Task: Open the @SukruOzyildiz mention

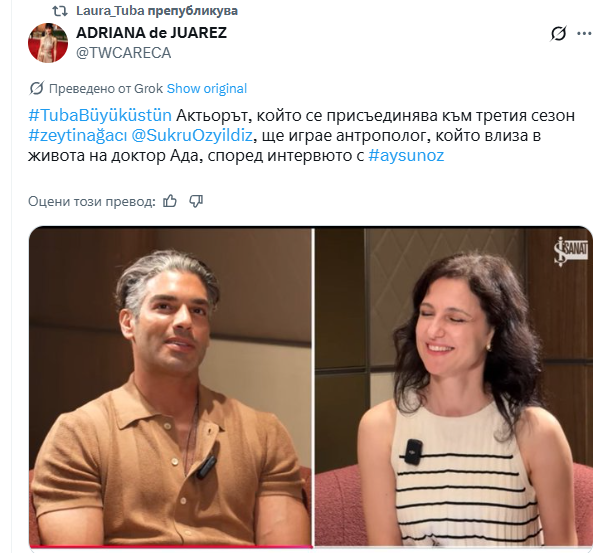Action: 192,135
